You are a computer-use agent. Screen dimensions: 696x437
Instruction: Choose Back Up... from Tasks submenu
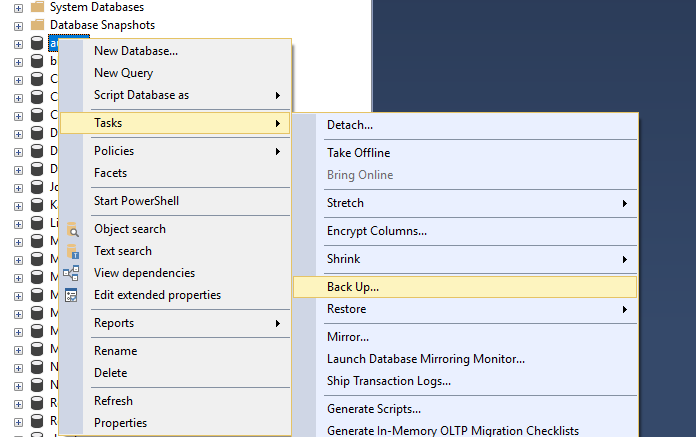(353, 287)
